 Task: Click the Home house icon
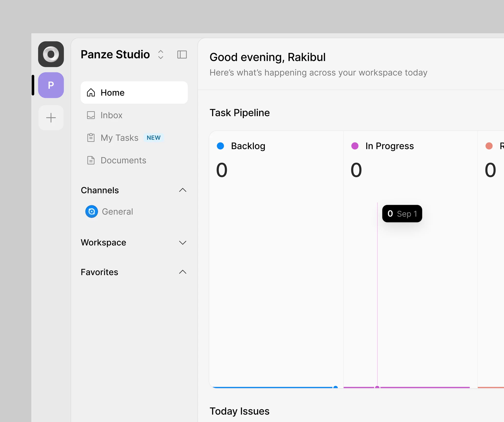point(91,93)
